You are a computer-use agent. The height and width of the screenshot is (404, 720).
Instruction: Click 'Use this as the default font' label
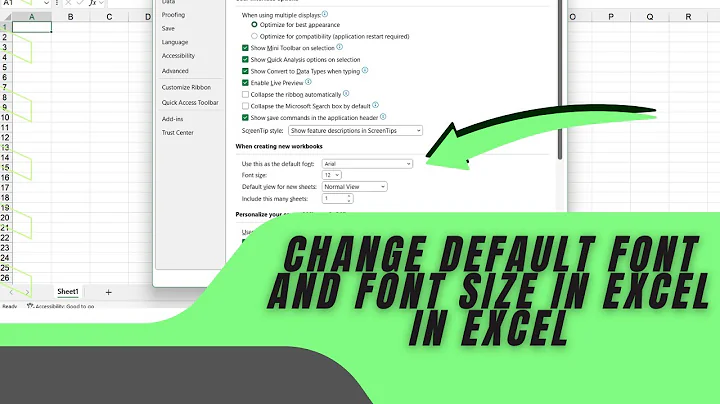point(278,164)
